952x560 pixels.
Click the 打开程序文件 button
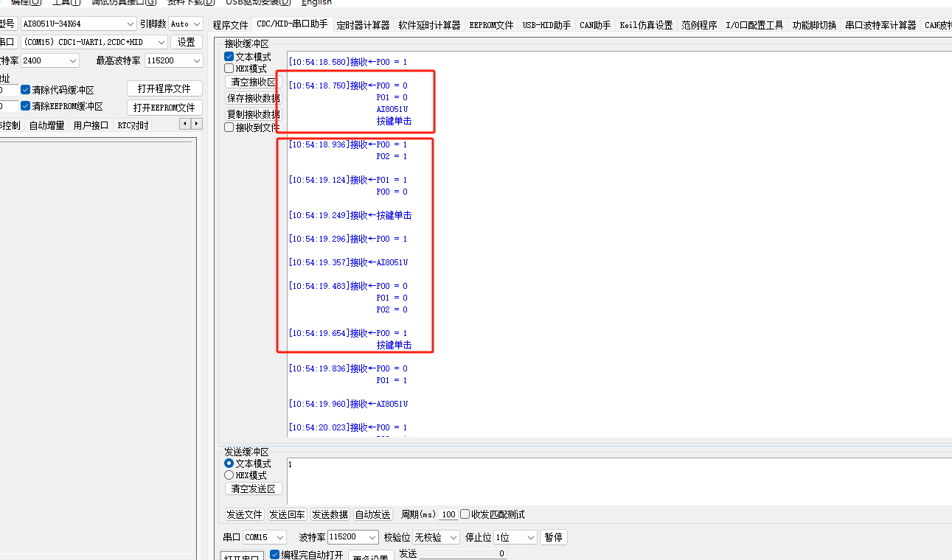pos(164,88)
